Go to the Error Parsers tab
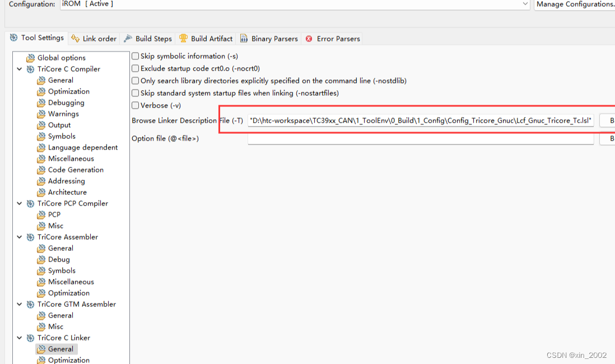 [x=333, y=39]
